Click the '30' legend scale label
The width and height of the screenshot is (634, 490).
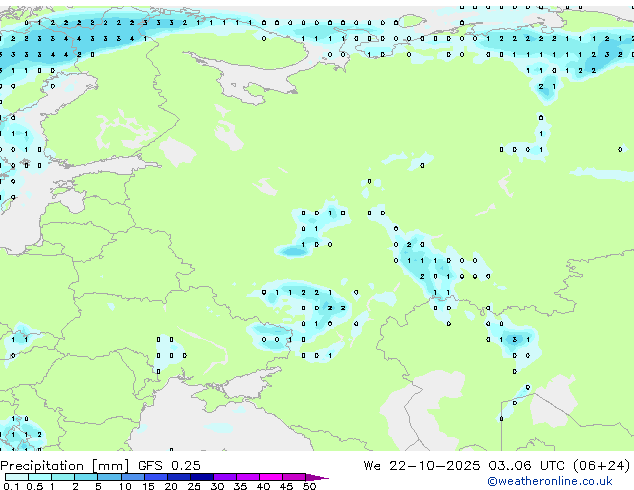coord(217,486)
